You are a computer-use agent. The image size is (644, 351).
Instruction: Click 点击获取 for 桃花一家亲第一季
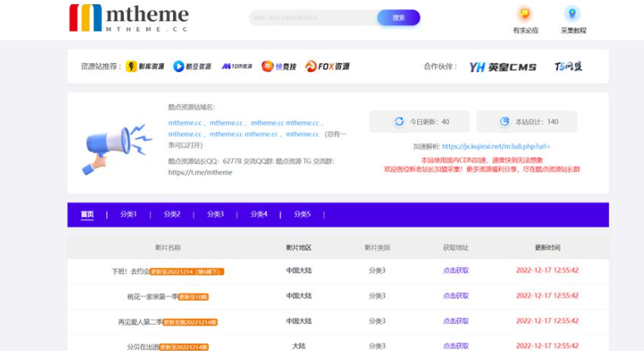(456, 295)
